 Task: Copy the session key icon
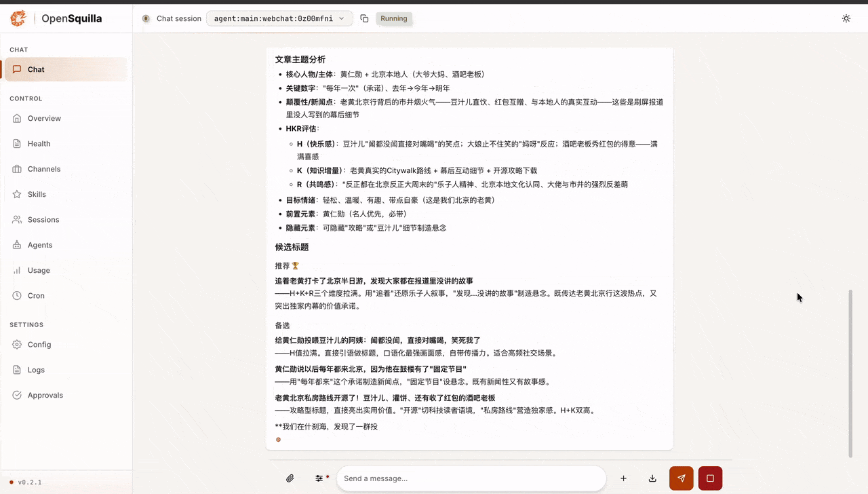click(364, 18)
